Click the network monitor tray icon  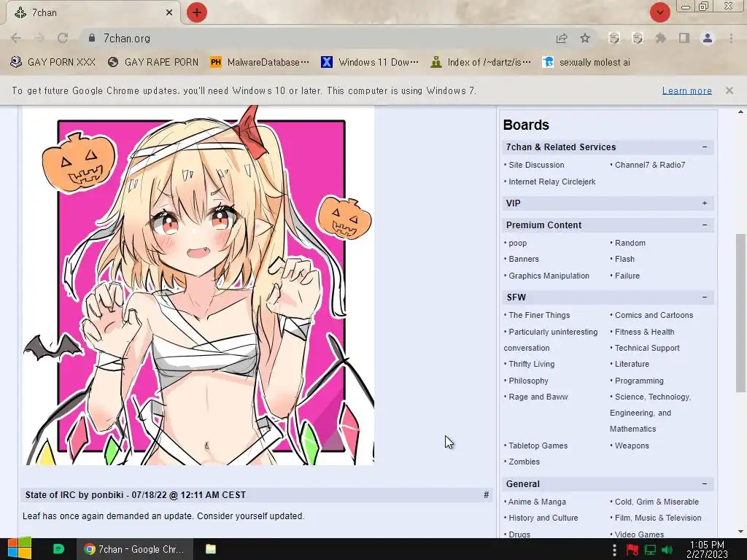point(650,550)
